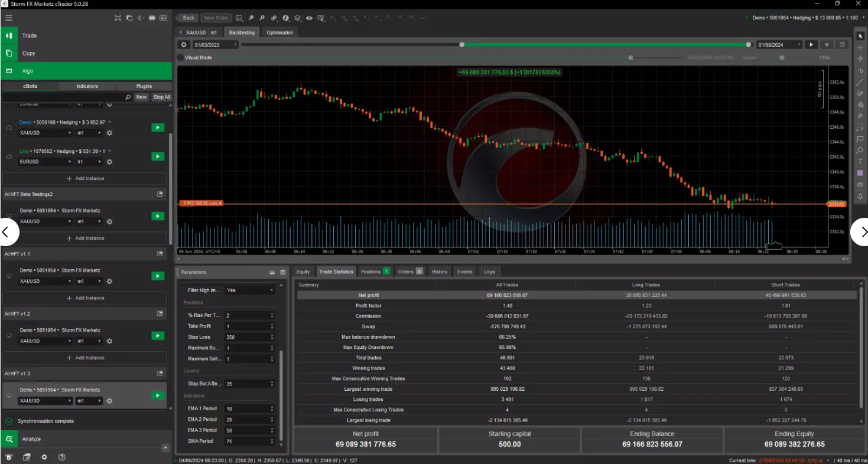Click the backtesting Speed slider handle

pyautogui.click(x=782, y=58)
